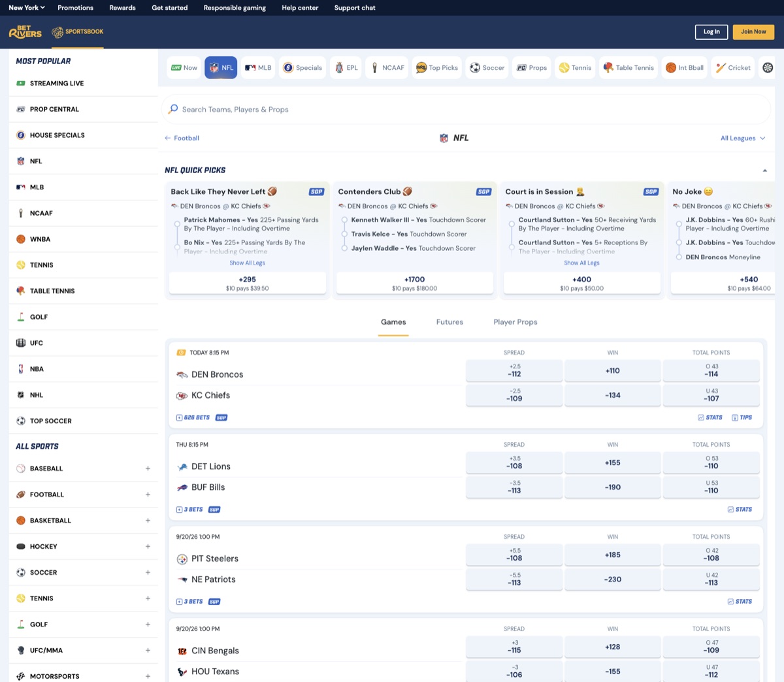Select the Live Now chip
Viewport: 784px width, 682px height.
[184, 67]
